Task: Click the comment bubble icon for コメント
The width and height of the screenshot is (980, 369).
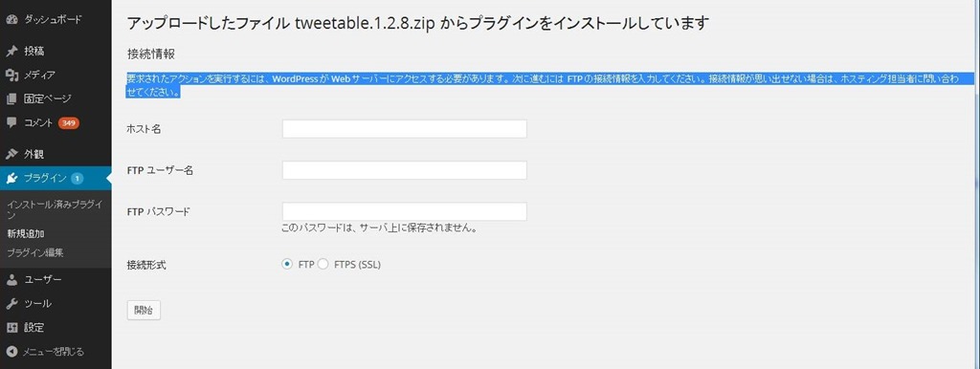Action: tap(11, 122)
